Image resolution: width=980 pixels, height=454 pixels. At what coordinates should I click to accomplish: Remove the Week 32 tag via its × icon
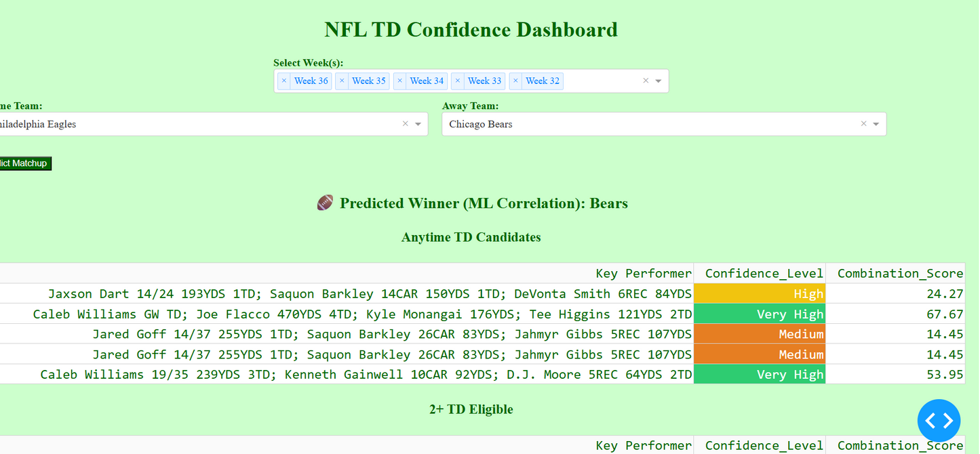516,81
